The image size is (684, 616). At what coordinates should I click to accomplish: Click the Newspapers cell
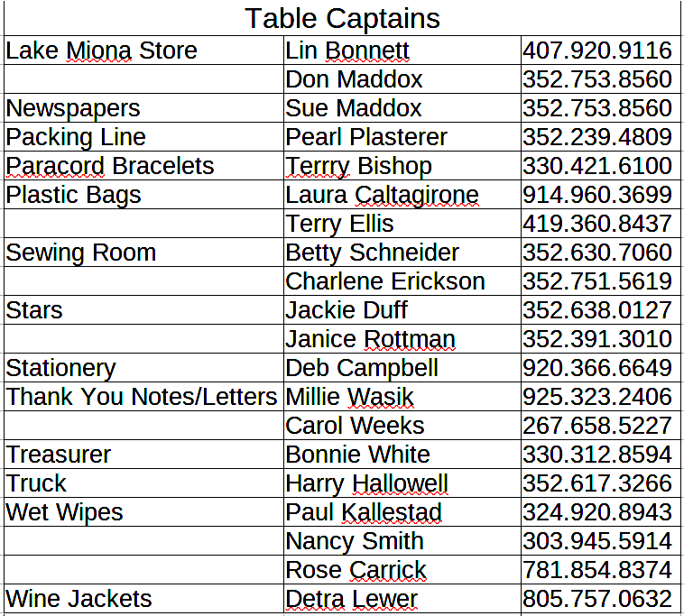click(x=73, y=108)
